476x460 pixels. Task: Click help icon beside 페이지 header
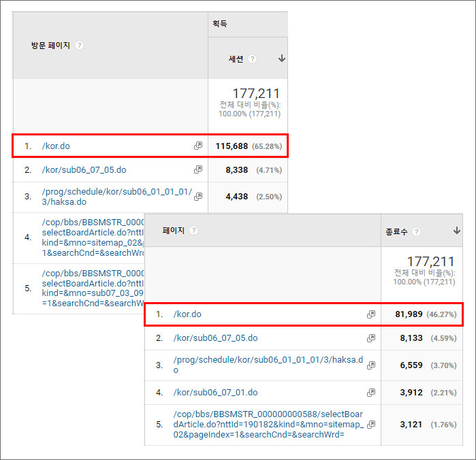point(194,231)
